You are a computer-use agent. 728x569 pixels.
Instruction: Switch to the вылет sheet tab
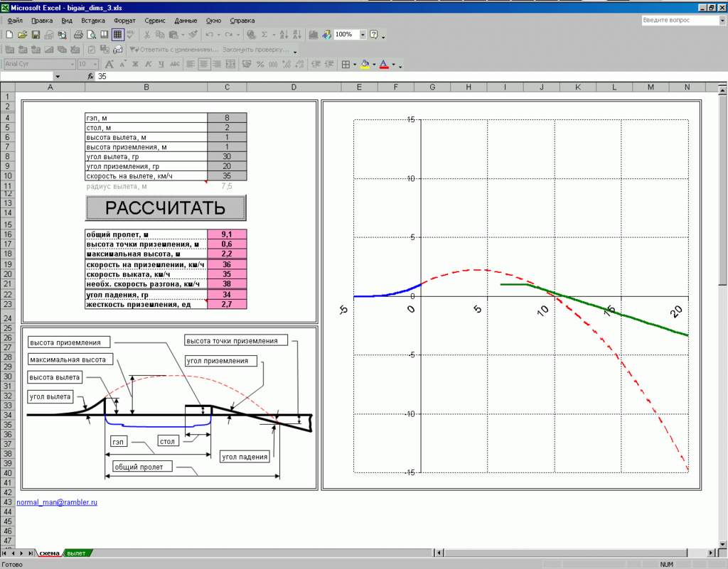pos(76,553)
